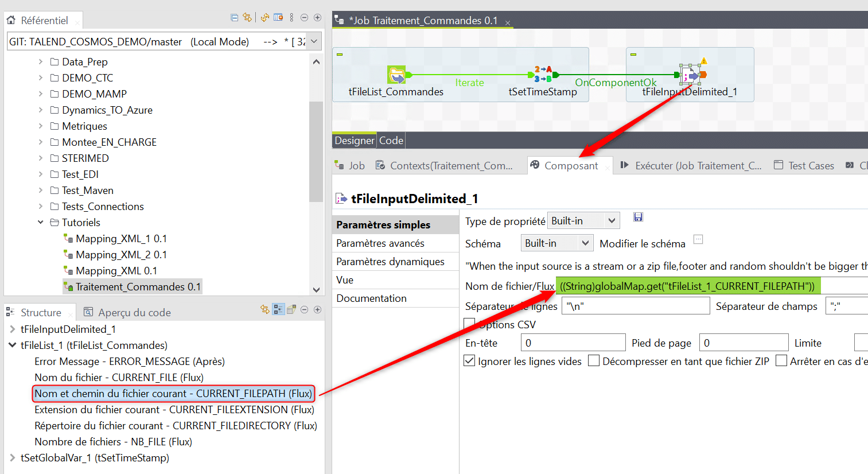
Task: Click the Modifier le schéma ellipsis button
Action: 698,240
